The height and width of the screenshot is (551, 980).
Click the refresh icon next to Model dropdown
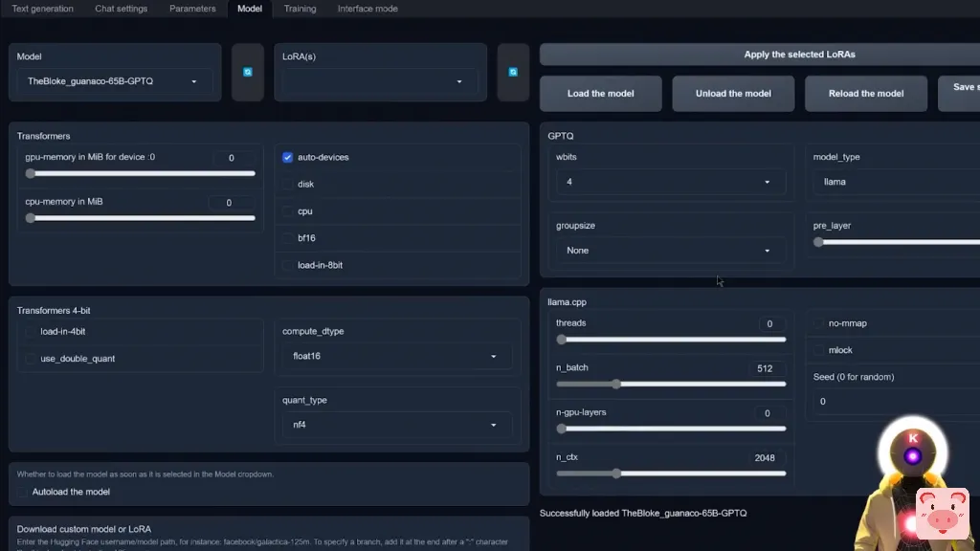pos(247,72)
